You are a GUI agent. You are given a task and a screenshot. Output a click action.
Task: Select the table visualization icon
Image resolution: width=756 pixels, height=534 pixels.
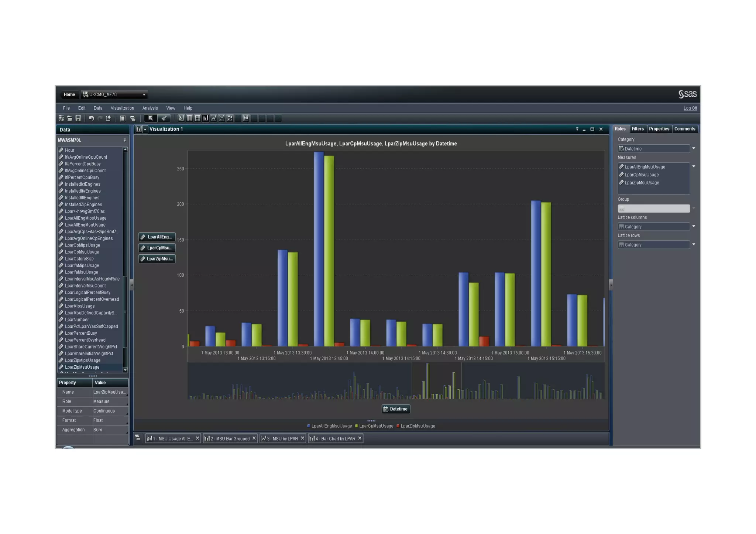[x=189, y=118]
